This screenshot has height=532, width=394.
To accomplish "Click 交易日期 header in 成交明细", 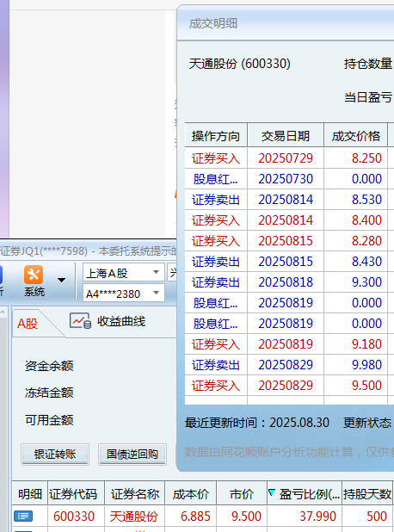I will click(x=286, y=136).
